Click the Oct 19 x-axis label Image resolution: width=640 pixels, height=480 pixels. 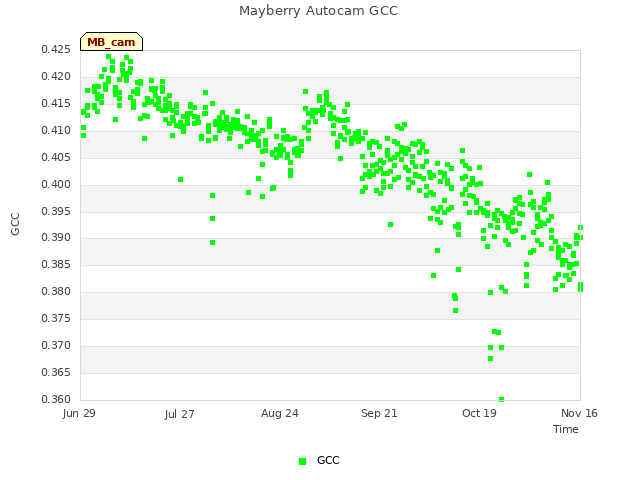click(479, 413)
